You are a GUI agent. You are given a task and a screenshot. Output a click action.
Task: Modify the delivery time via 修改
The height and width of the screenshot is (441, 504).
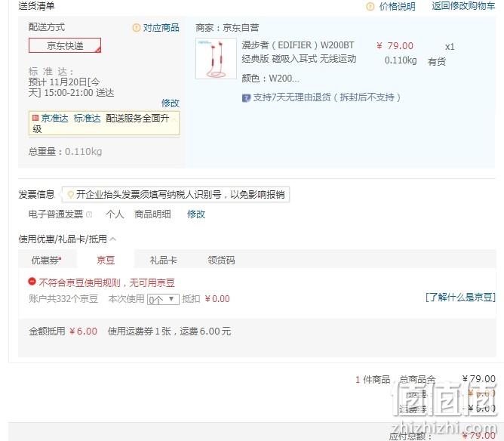pyautogui.click(x=171, y=103)
